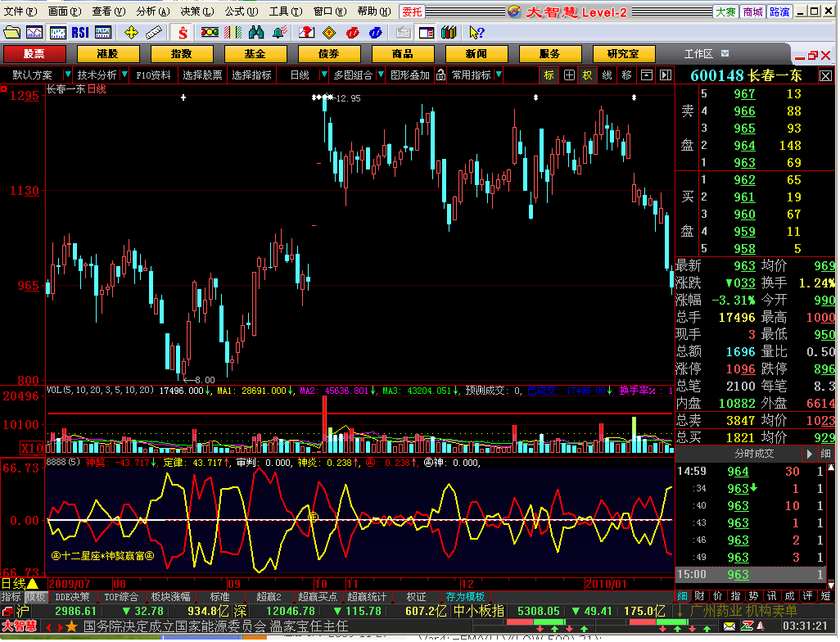Screen dimensions: 840x642
Task: Open the alarm bell alert icon
Action: (x=278, y=33)
